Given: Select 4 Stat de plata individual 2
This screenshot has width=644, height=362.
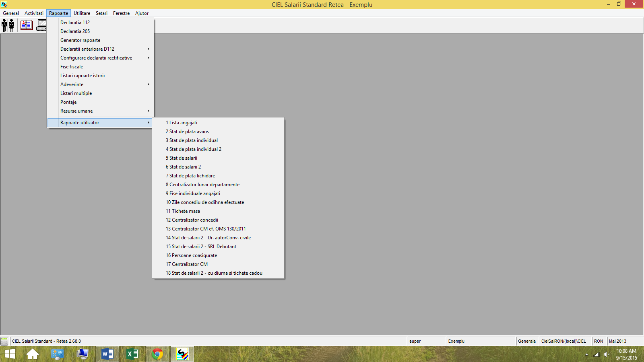Looking at the screenshot, I should coord(218,149).
